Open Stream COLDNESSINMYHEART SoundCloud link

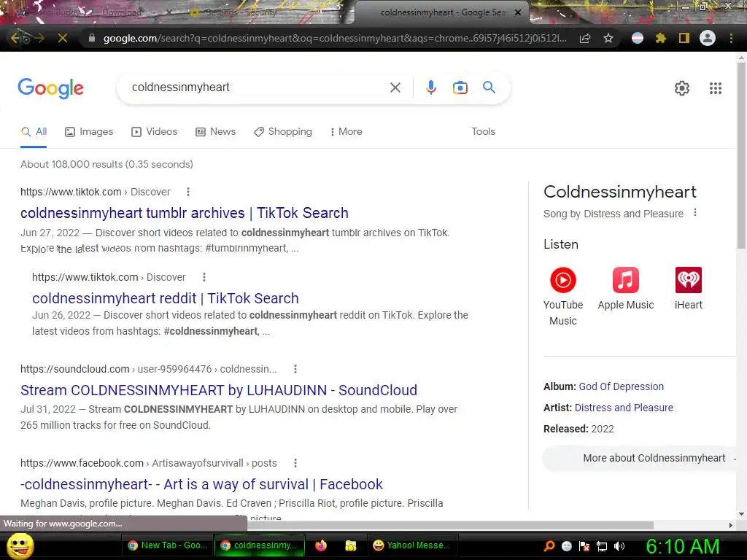219,390
